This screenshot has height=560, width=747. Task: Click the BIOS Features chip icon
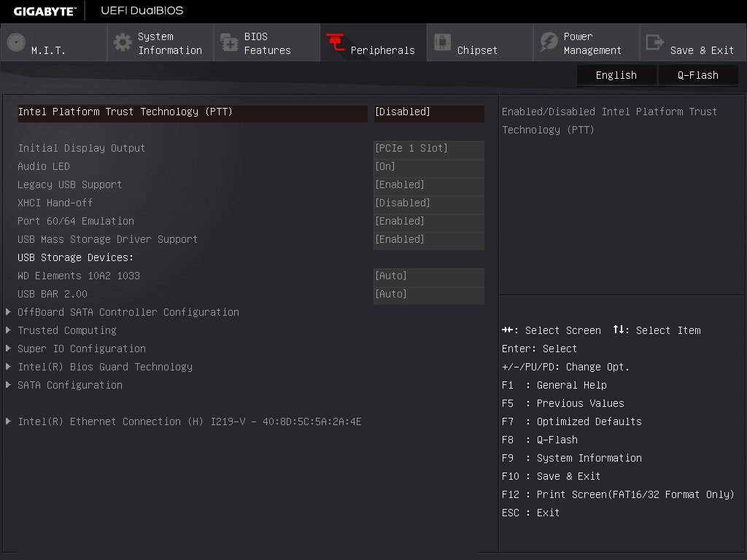point(229,42)
